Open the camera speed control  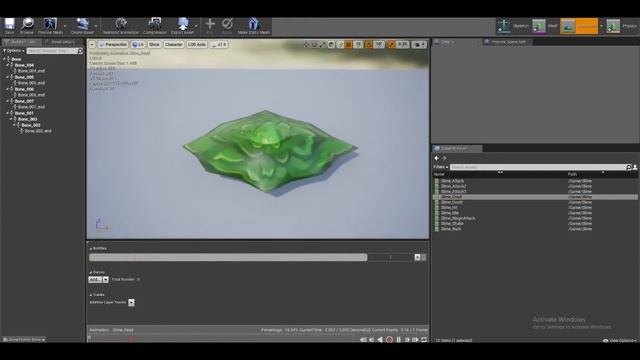(419, 44)
